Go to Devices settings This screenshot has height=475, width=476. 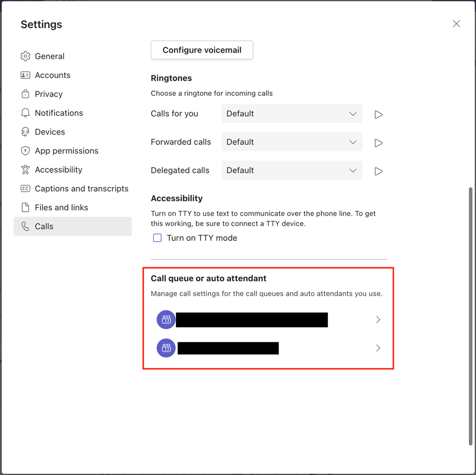point(50,132)
